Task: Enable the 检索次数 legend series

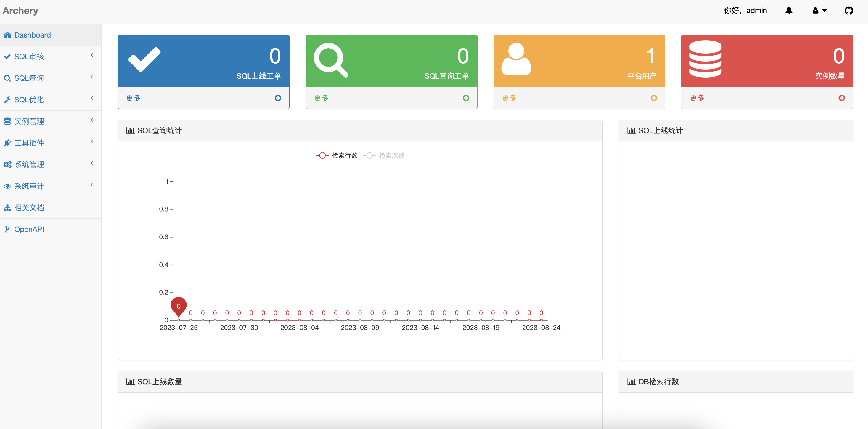Action: tap(384, 155)
